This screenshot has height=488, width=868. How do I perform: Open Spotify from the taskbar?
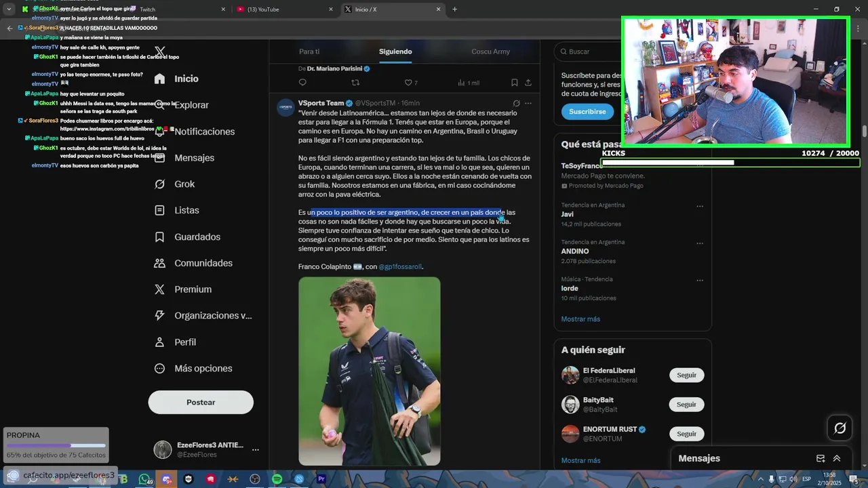tap(277, 479)
